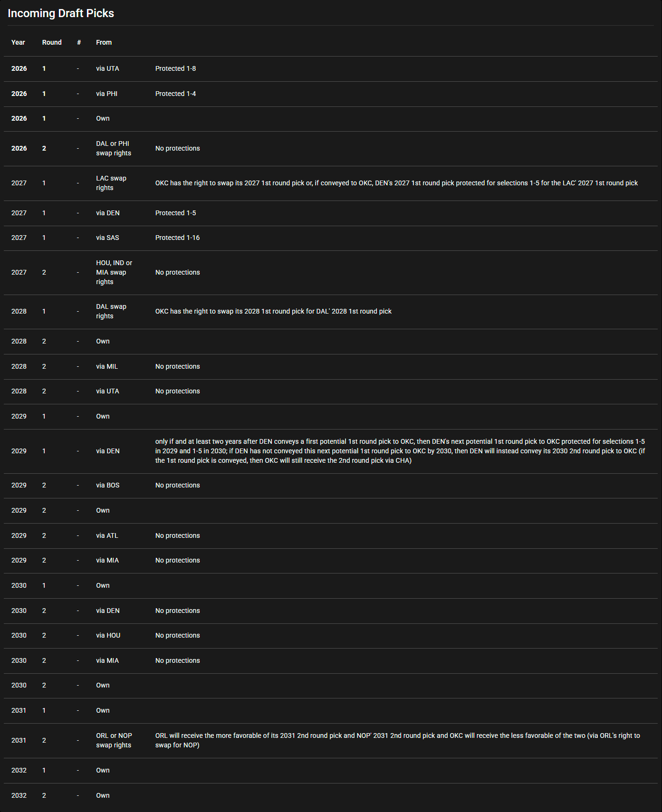Click the HOU, IND or MIA swap rights entry
This screenshot has width=662, height=812.
[x=114, y=272]
